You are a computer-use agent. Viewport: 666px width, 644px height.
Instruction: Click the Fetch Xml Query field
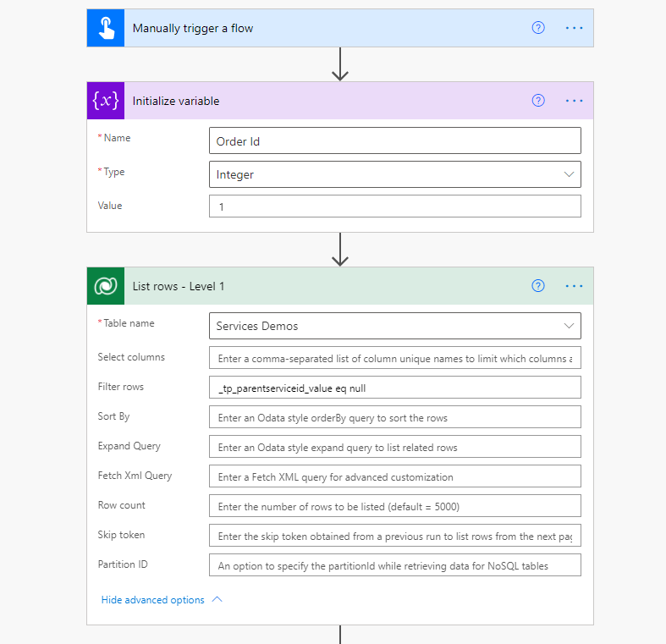click(394, 476)
